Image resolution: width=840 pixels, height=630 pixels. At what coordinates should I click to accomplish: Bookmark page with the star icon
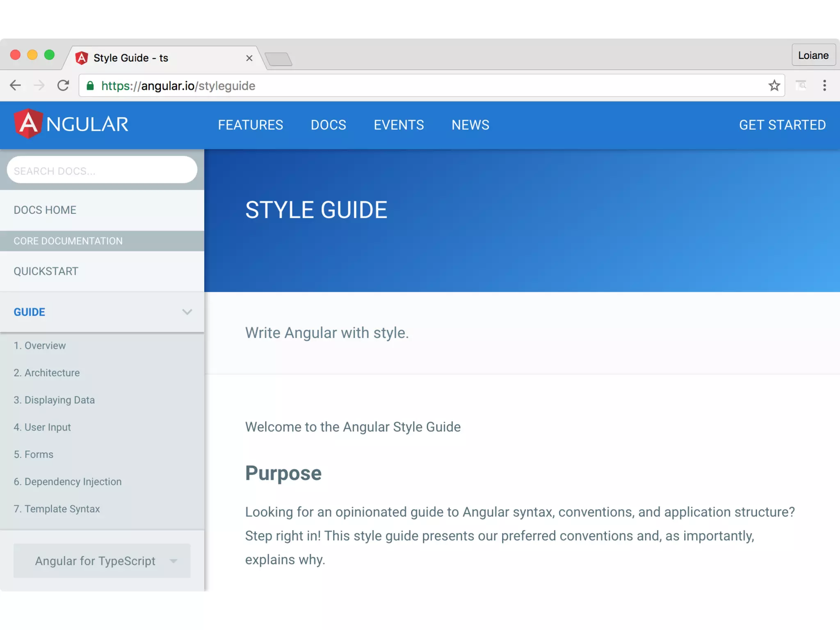click(x=774, y=85)
